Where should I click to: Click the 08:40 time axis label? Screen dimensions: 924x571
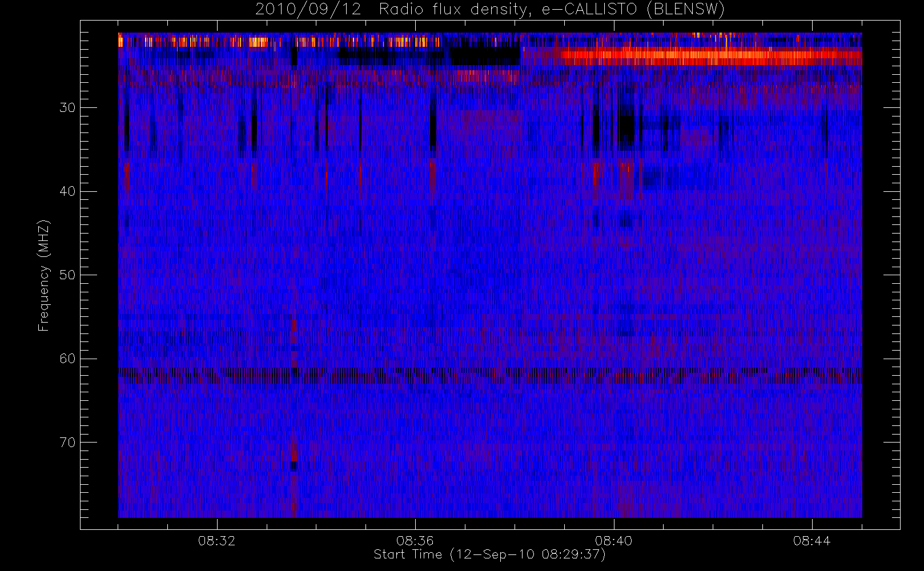click(x=613, y=541)
